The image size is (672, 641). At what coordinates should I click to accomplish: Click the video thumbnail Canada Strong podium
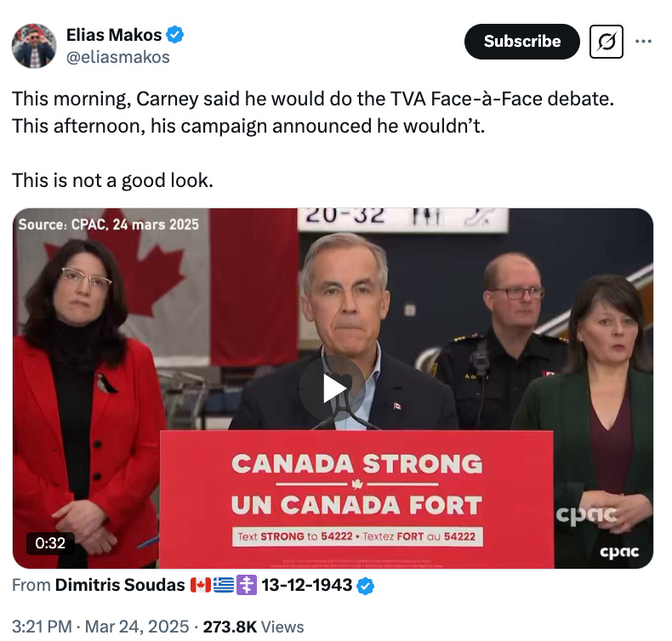[x=356, y=499]
